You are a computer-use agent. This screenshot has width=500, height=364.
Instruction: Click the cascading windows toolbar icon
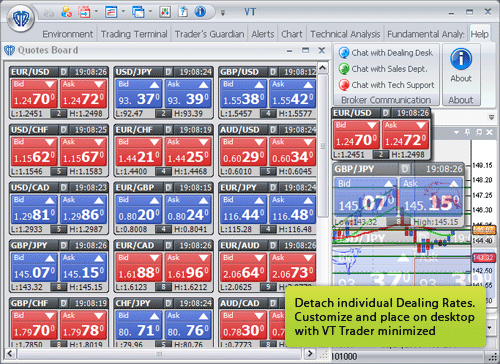pos(138,12)
